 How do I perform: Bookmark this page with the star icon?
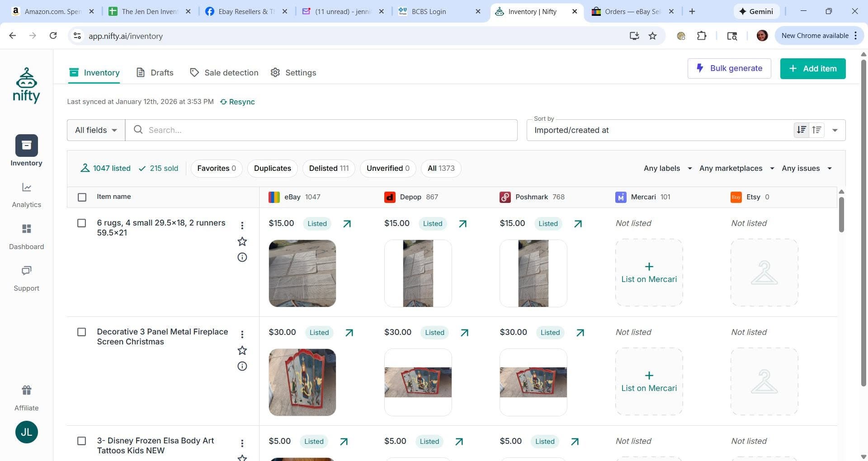click(652, 36)
